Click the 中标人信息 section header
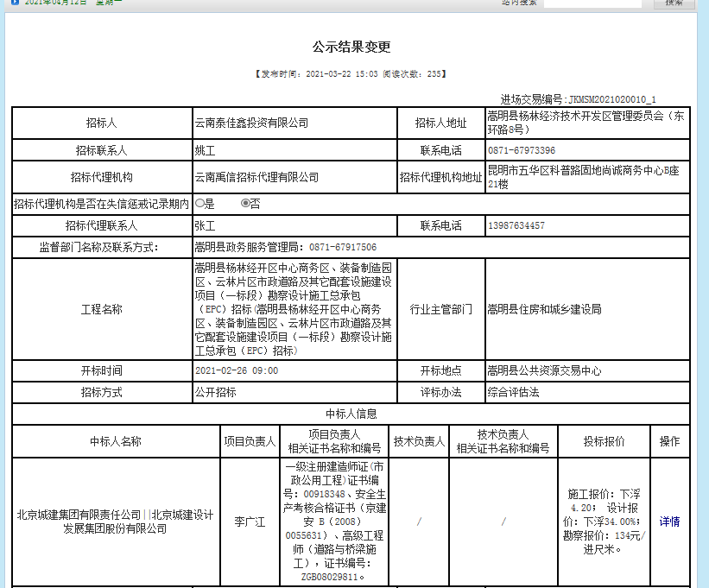 (x=351, y=414)
